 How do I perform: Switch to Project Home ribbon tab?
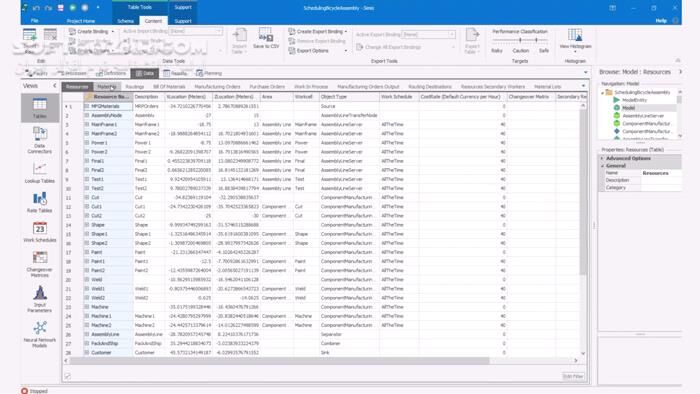coord(81,21)
